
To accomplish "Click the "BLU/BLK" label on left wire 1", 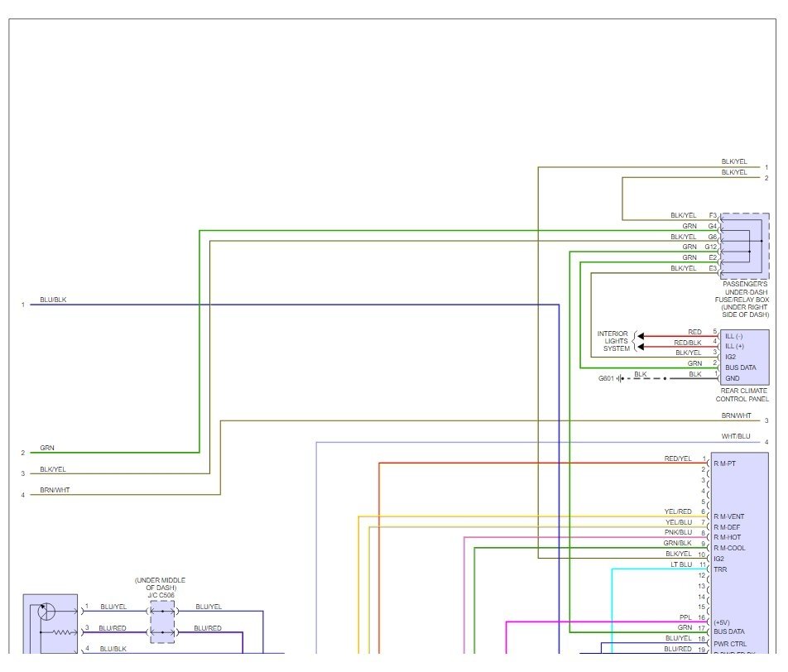I will (53, 300).
